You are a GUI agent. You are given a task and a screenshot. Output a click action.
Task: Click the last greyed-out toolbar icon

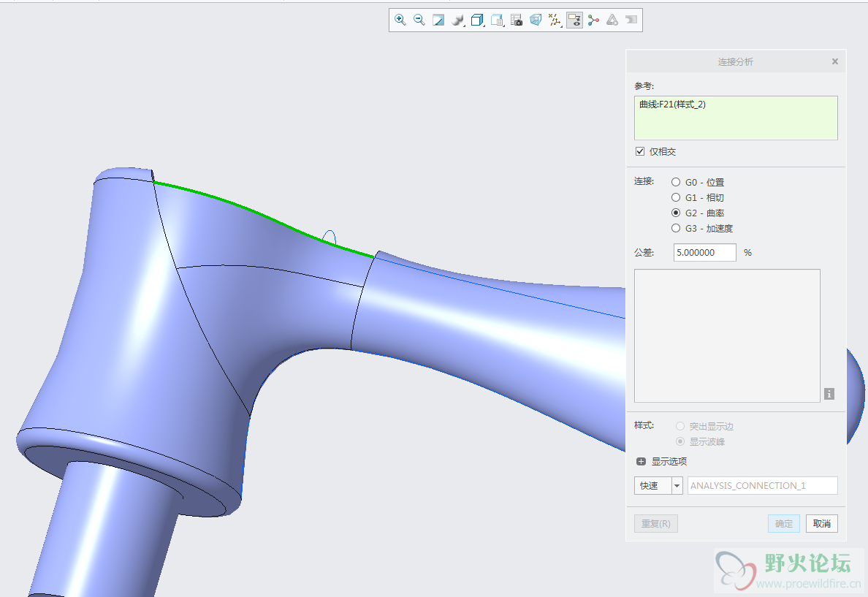(x=631, y=20)
